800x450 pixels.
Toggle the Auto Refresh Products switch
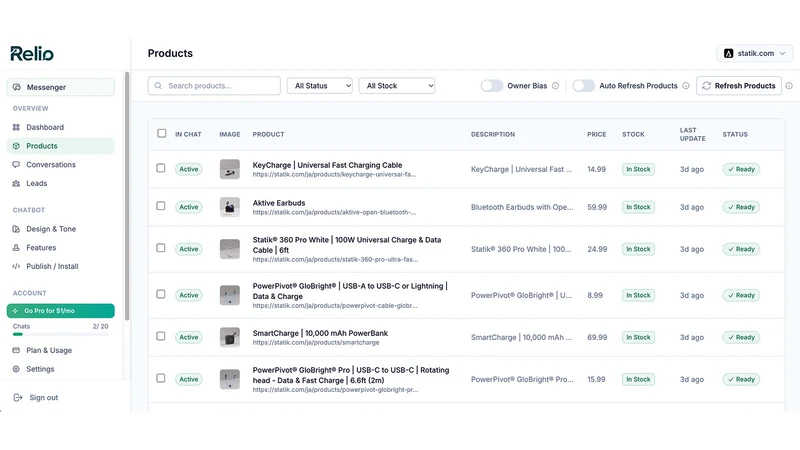coord(584,86)
